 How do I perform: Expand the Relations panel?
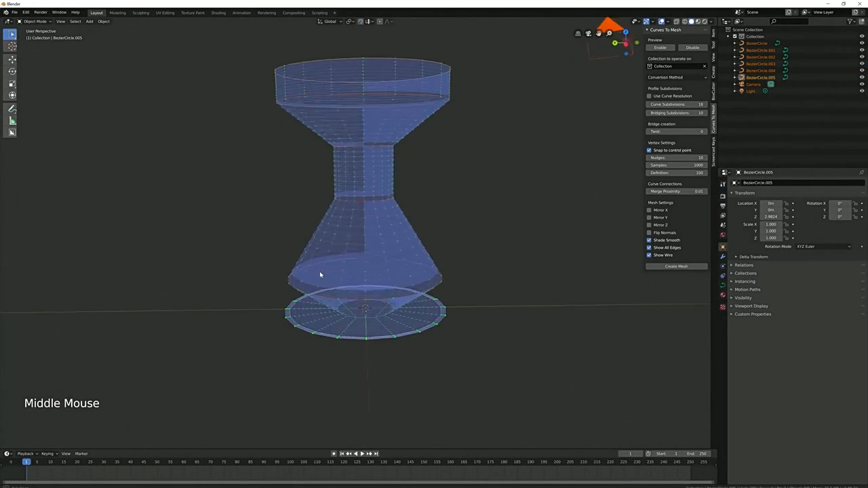744,265
